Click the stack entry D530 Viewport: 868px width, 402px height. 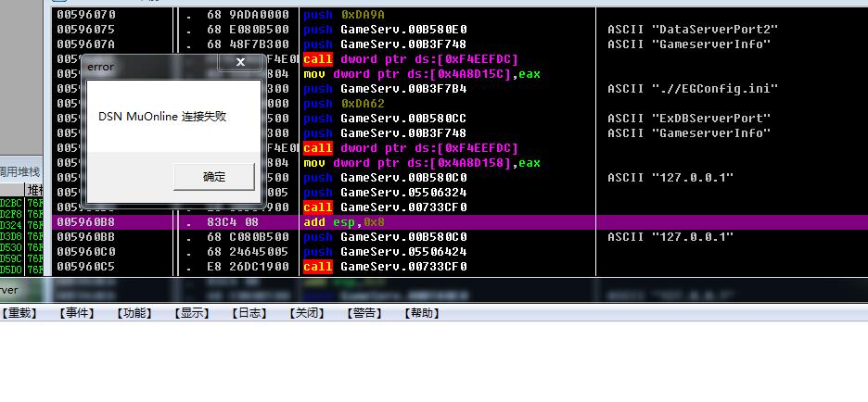(11, 247)
